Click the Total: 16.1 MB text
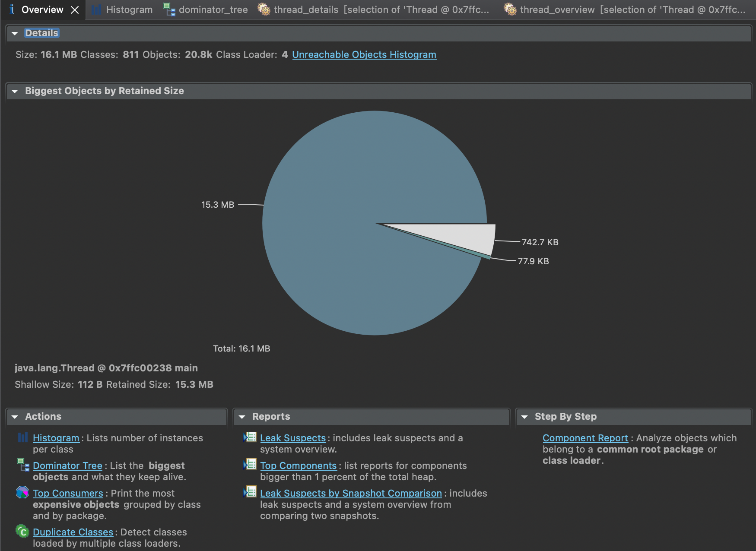Screen dimensions: 756x551 (241, 348)
